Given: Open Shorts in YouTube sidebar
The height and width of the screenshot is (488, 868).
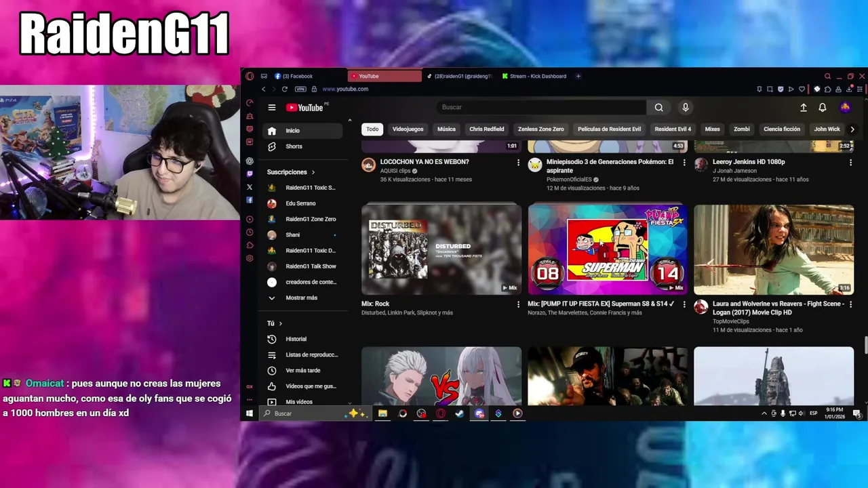Looking at the screenshot, I should click(x=302, y=146).
